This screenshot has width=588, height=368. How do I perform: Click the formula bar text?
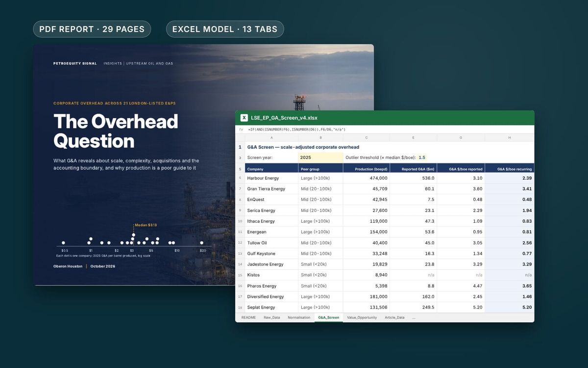(297, 130)
